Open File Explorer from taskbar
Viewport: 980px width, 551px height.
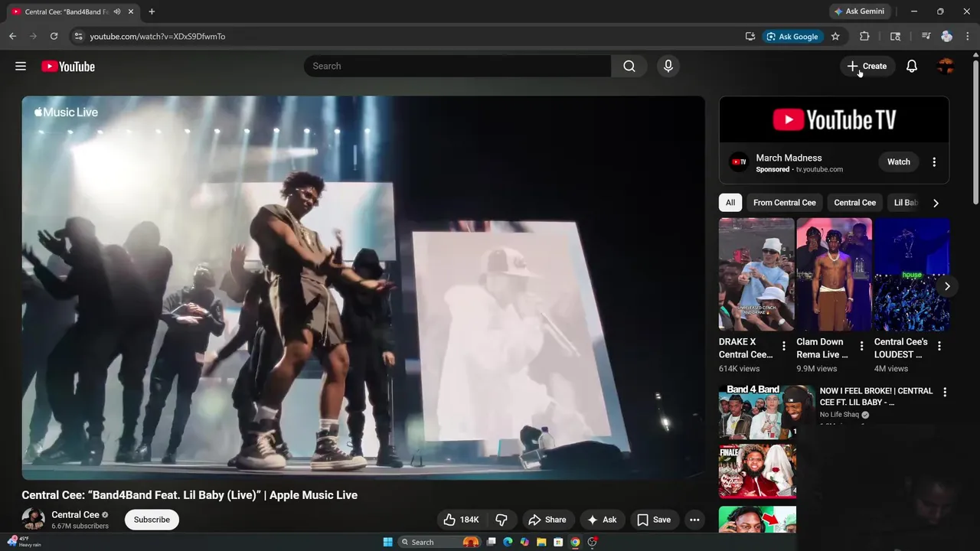(x=541, y=542)
